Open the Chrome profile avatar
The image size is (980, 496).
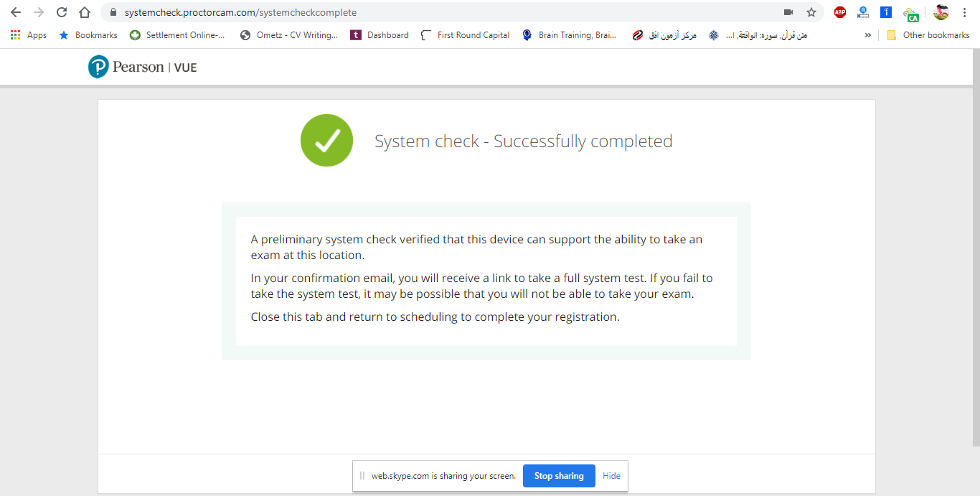click(941, 12)
